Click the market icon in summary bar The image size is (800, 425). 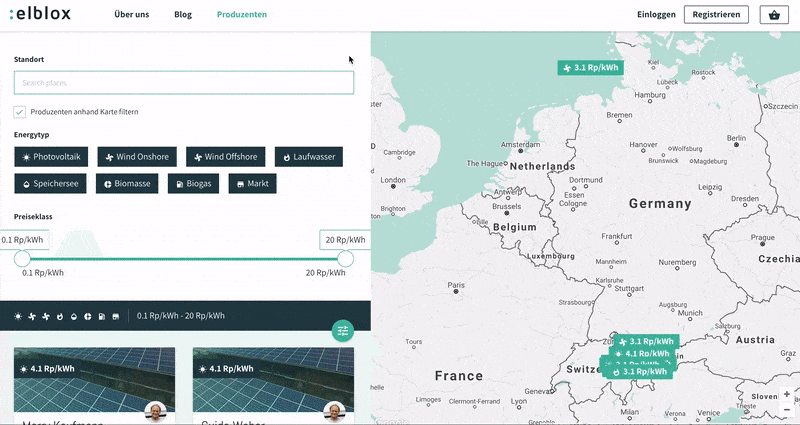pos(115,316)
